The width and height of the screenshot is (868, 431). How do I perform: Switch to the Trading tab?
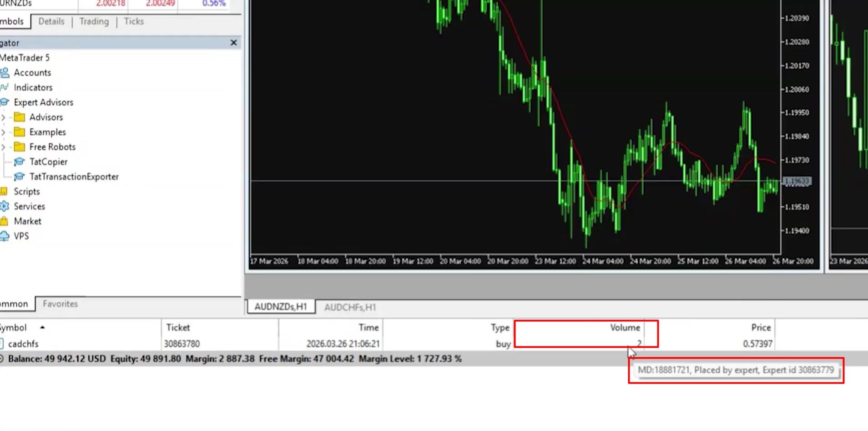point(94,21)
